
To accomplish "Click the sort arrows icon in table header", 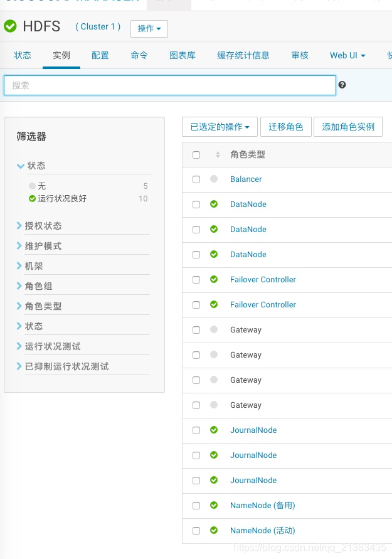I will 218,155.
